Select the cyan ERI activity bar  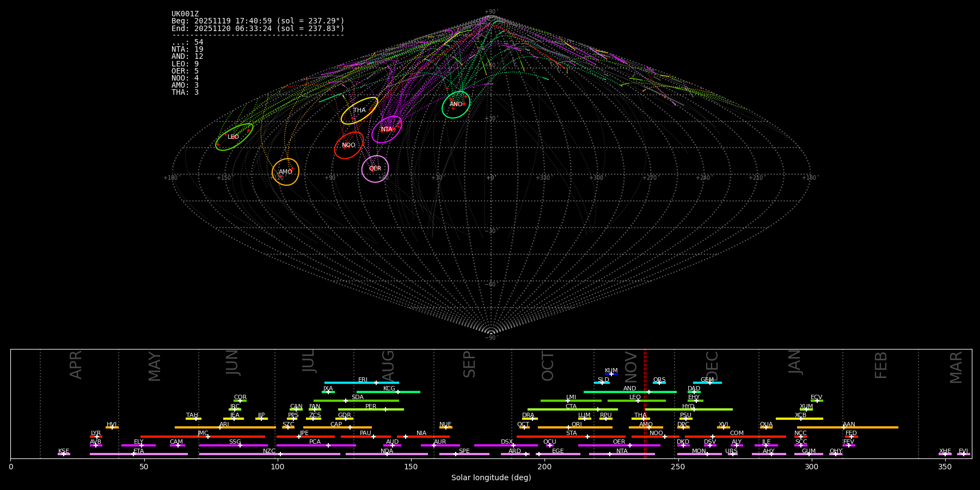pyautogui.click(x=362, y=383)
